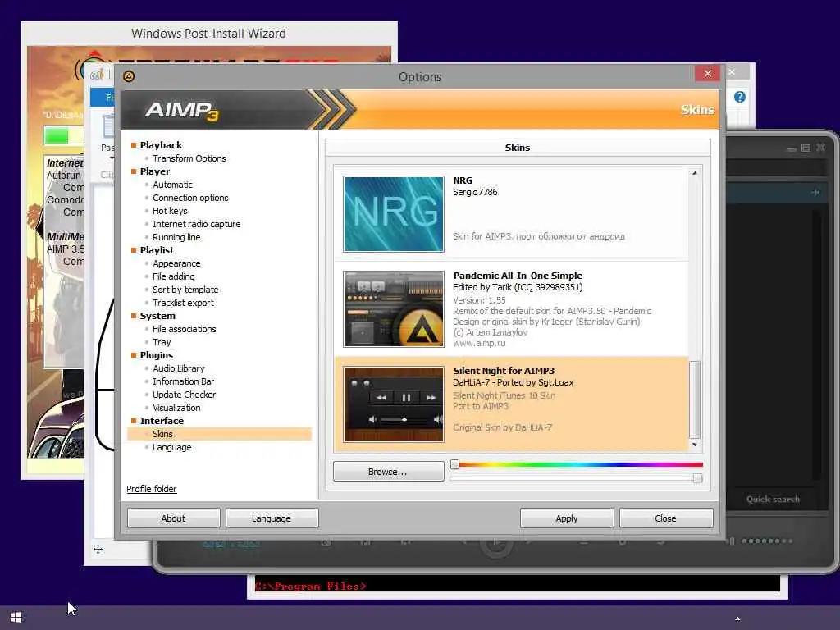The image size is (840, 630).
Task: Open the Profile folder link
Action: pyautogui.click(x=152, y=489)
